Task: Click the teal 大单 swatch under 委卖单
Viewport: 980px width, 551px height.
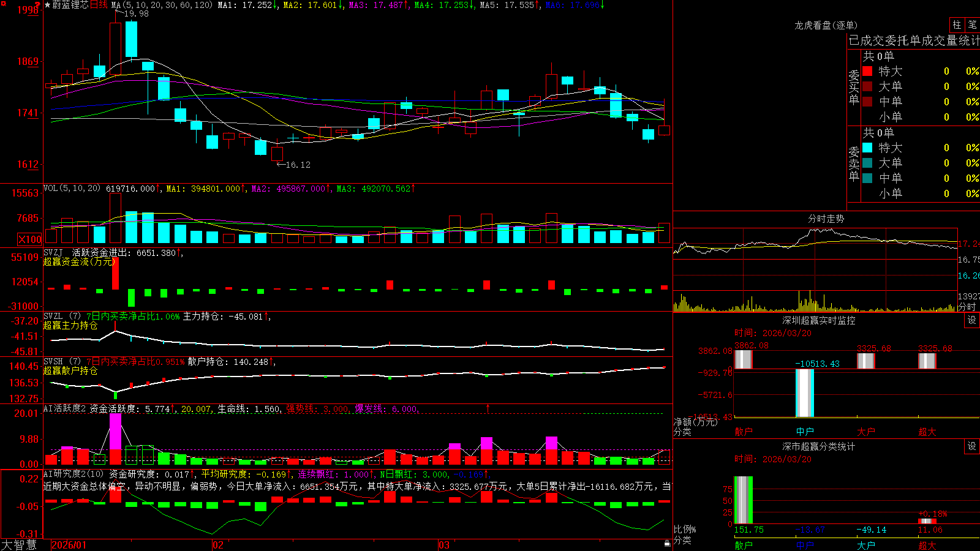Action: (x=867, y=163)
